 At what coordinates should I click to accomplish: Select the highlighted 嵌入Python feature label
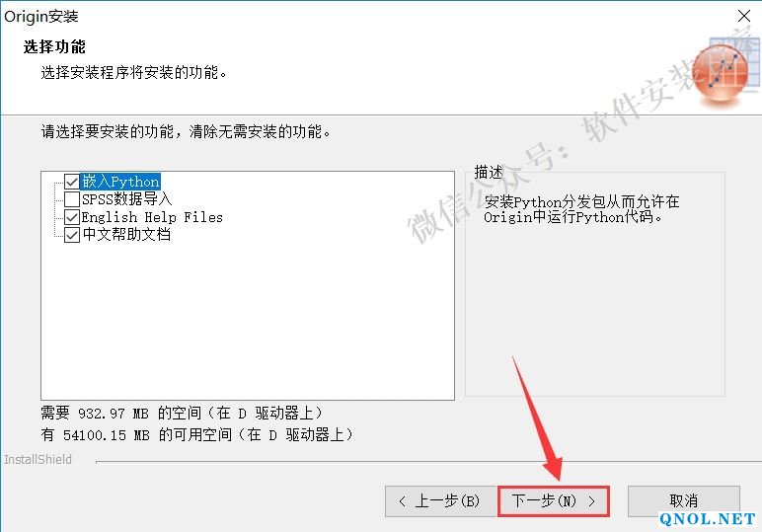pos(120,182)
